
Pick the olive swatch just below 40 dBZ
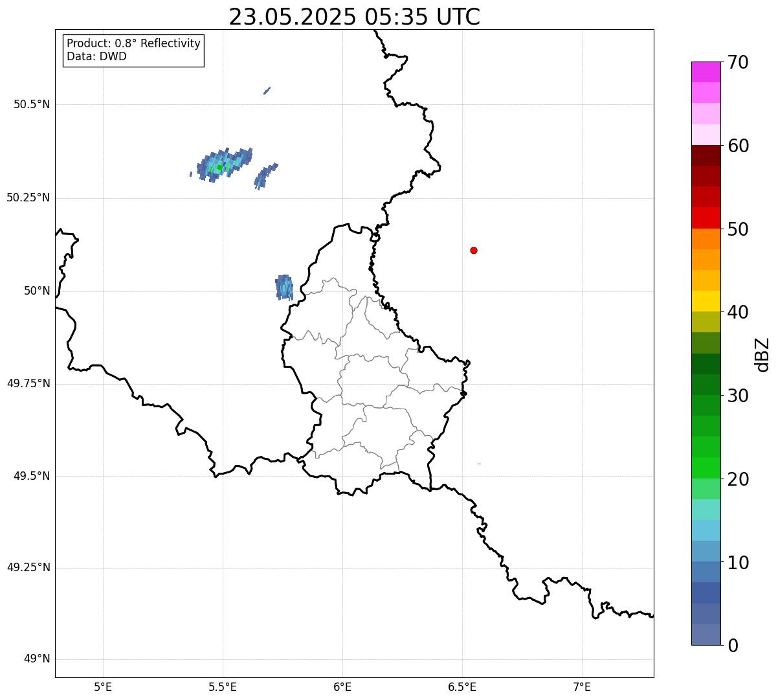coord(706,322)
